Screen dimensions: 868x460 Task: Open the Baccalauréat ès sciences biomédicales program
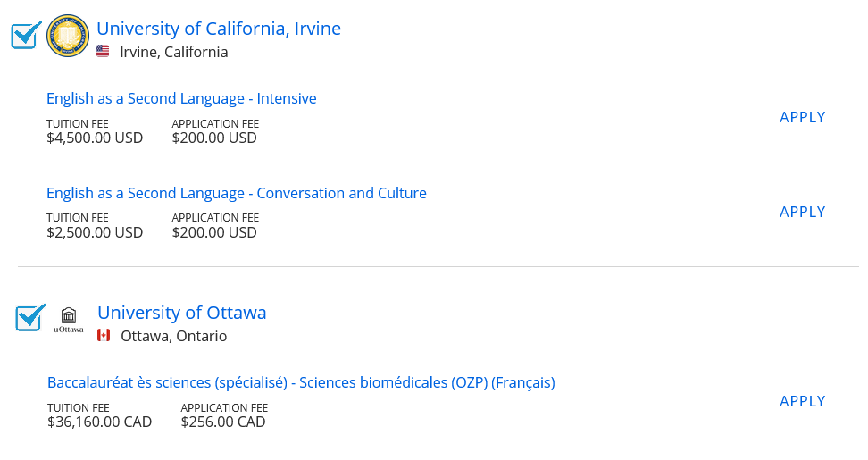pos(301,382)
